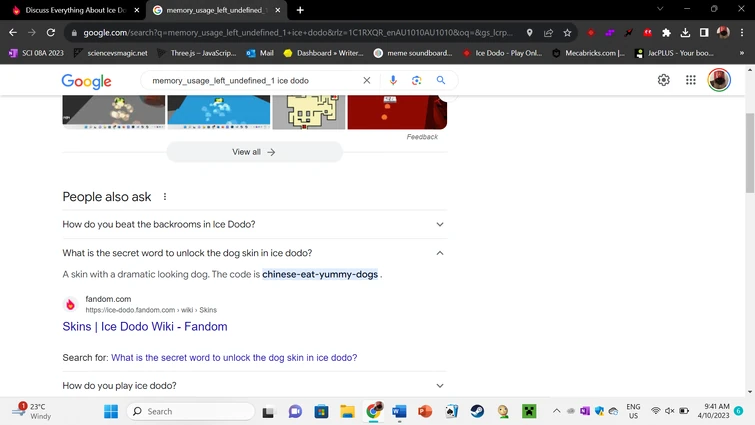Submit search with magnifier icon

(441, 80)
